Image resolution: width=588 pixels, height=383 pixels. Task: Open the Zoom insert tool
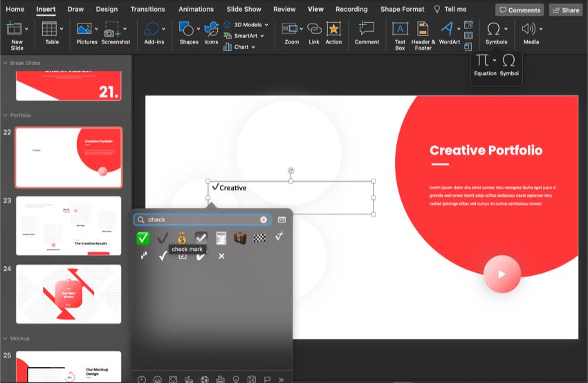[291, 29]
